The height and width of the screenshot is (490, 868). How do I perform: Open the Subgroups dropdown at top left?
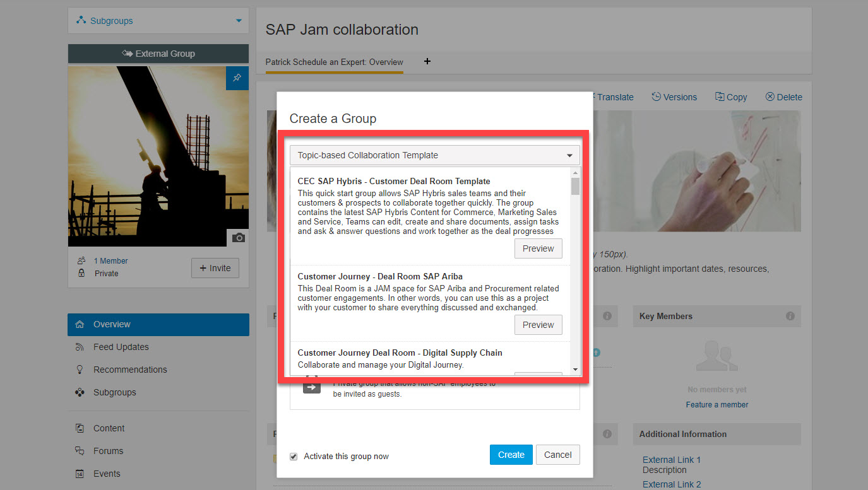(158, 21)
